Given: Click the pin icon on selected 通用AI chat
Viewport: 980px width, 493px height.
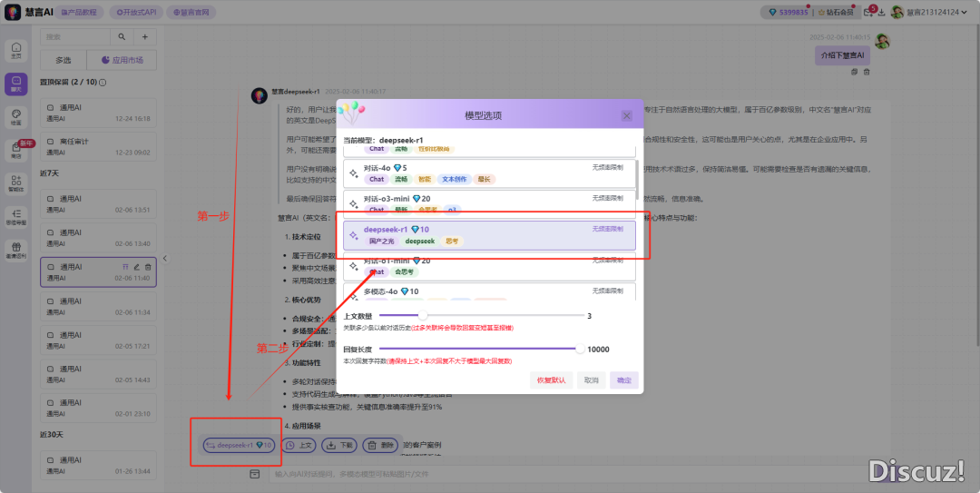Looking at the screenshot, I should [x=125, y=267].
